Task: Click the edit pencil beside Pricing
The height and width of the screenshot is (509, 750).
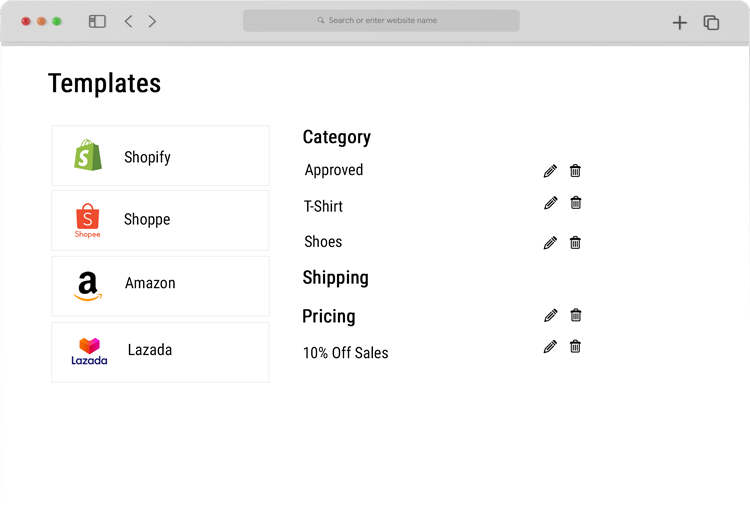Action: point(551,315)
